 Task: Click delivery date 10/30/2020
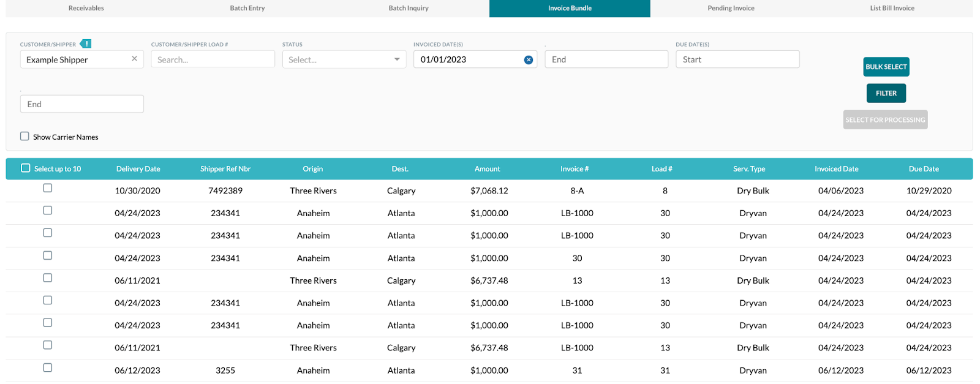point(138,190)
